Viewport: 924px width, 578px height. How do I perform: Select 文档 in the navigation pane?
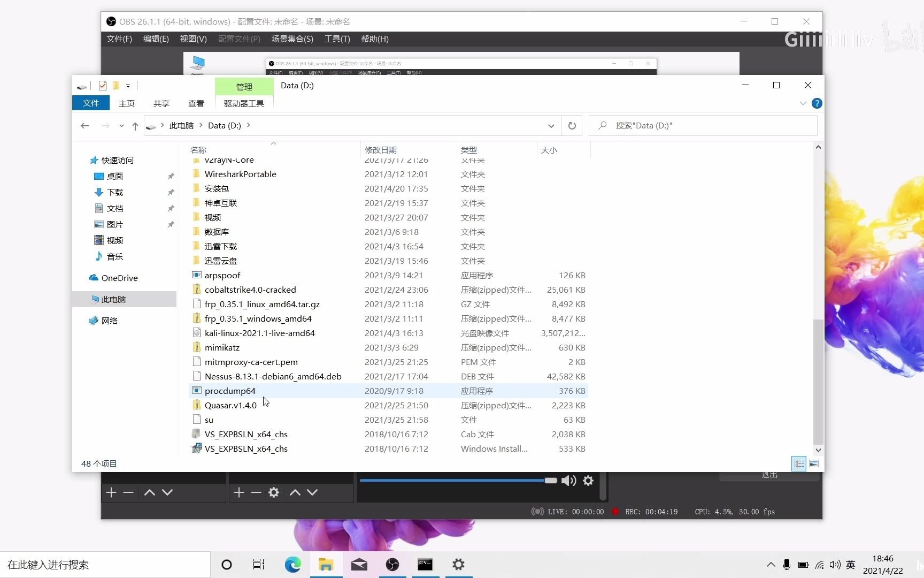tap(114, 208)
